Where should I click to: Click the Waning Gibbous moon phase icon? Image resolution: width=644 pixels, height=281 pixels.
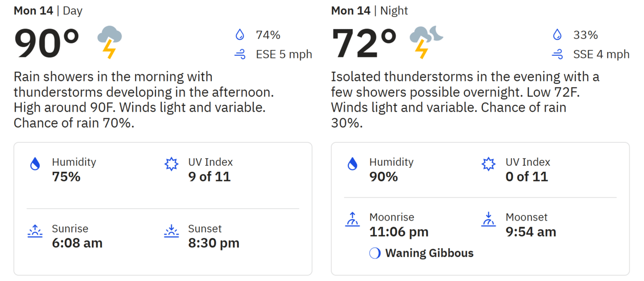point(375,254)
